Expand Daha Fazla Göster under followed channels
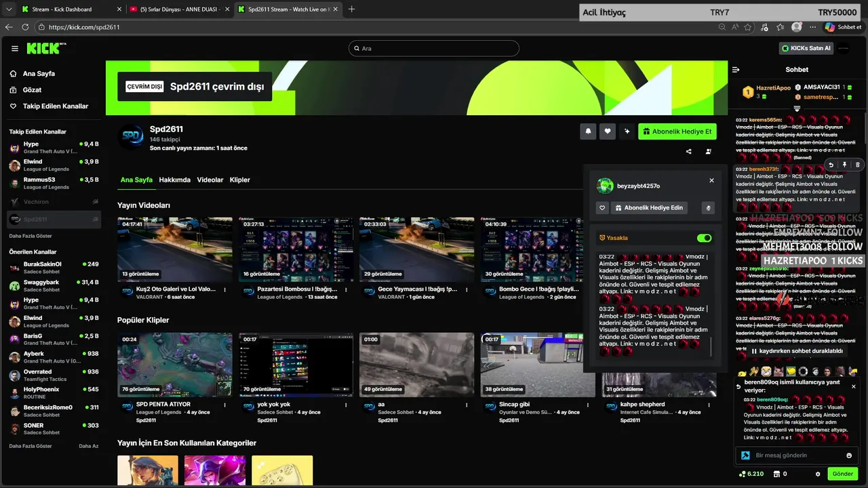Image resolution: width=868 pixels, height=488 pixels. point(31,236)
